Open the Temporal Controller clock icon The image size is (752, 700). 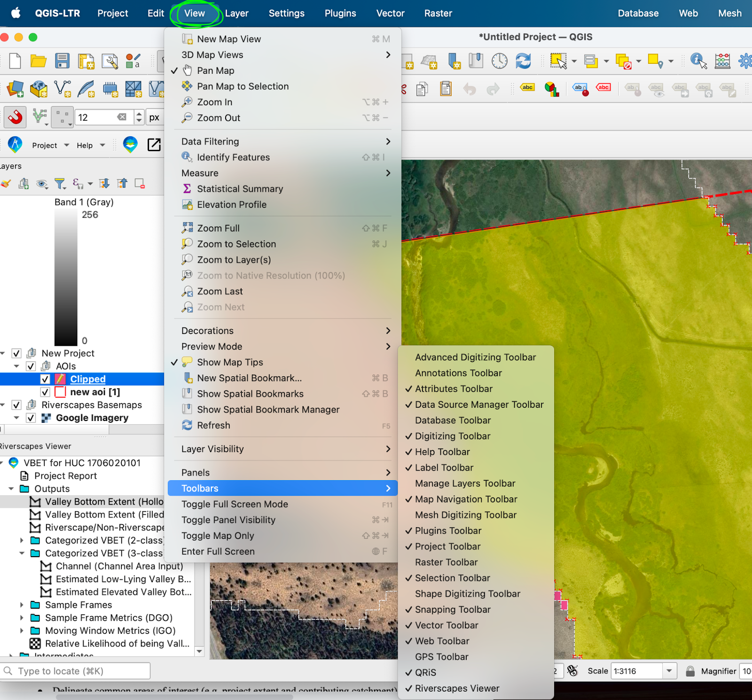click(500, 61)
